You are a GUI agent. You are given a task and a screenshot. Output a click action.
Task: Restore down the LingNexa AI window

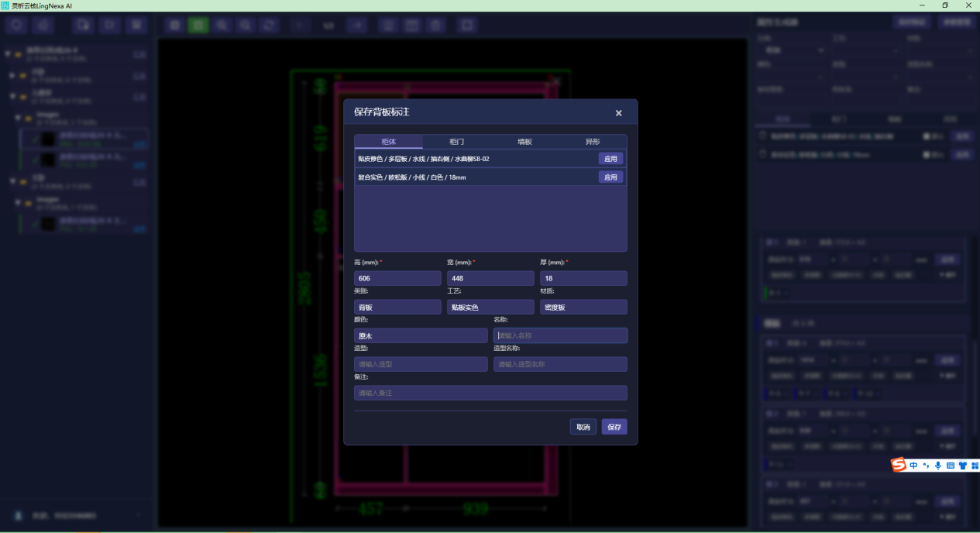945,5
